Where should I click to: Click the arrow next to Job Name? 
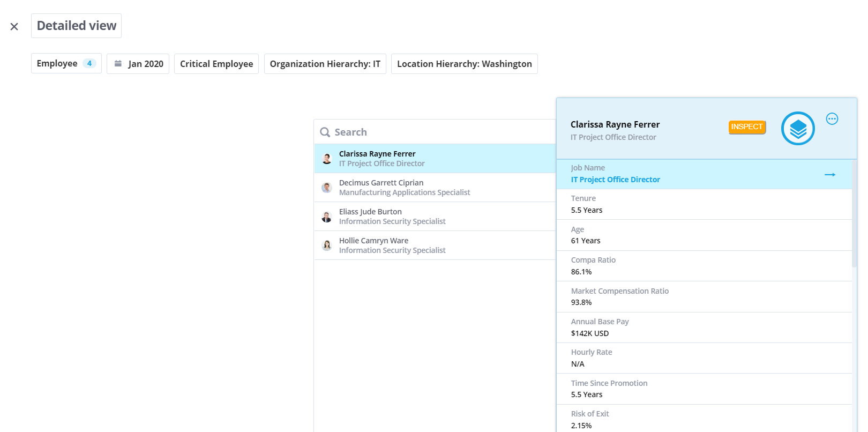(830, 175)
